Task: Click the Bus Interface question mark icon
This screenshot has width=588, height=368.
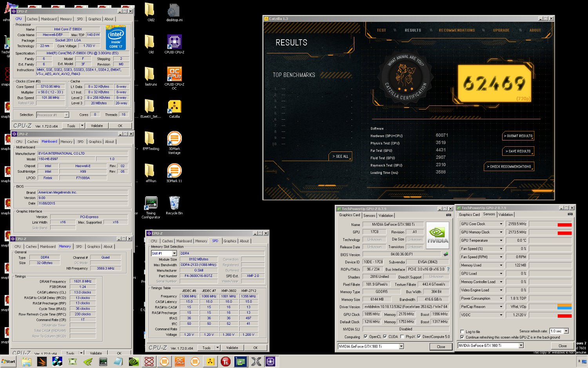Action: point(448,269)
